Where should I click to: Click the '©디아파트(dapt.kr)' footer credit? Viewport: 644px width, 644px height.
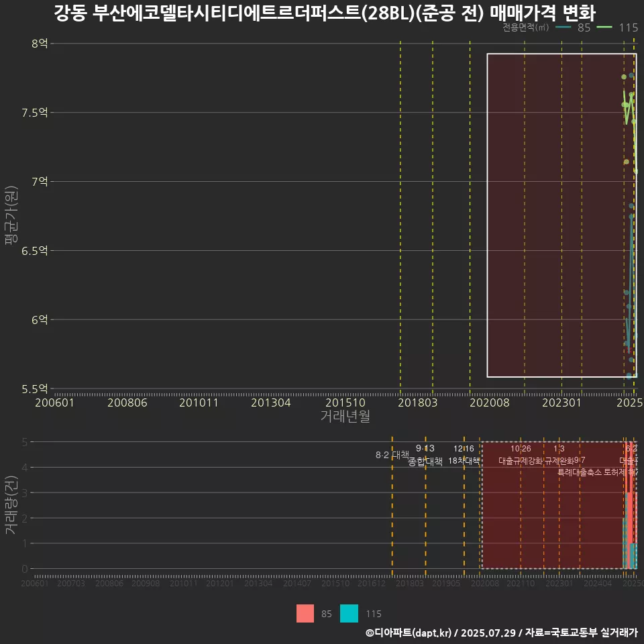point(409,633)
